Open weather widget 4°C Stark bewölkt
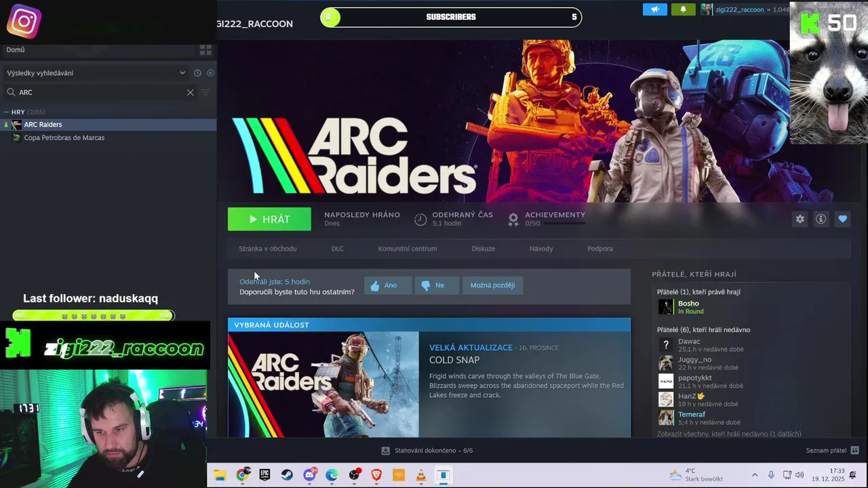The width and height of the screenshot is (868, 488). point(696,474)
